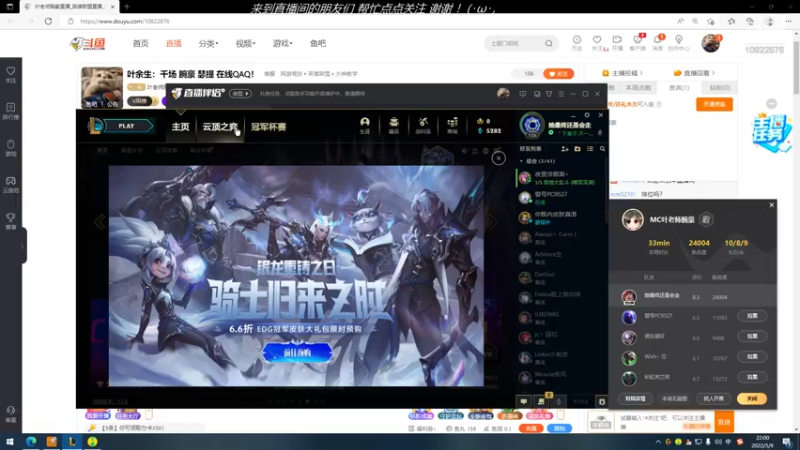Open 云游戏 in left sidebar
This screenshot has width=800, height=450.
point(11,184)
